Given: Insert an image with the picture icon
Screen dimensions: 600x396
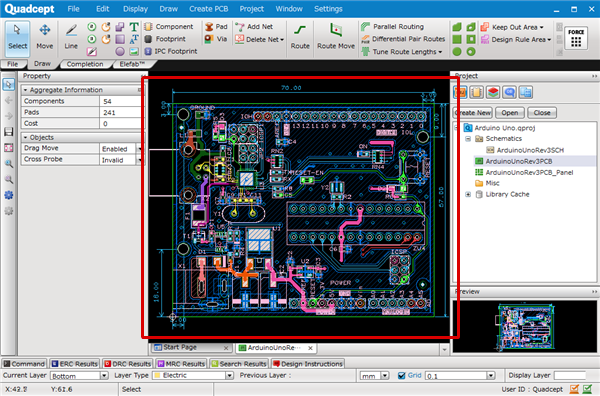Looking at the screenshot, I should pyautogui.click(x=134, y=51).
